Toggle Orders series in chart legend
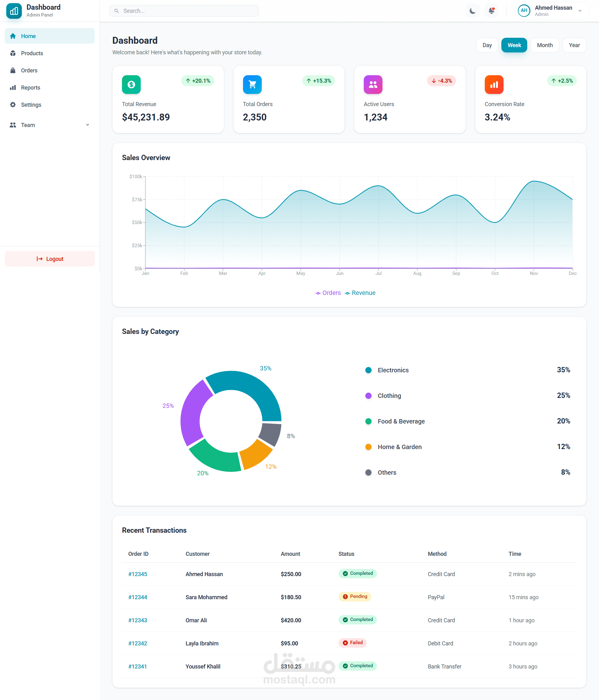The height and width of the screenshot is (700, 599). click(x=328, y=293)
